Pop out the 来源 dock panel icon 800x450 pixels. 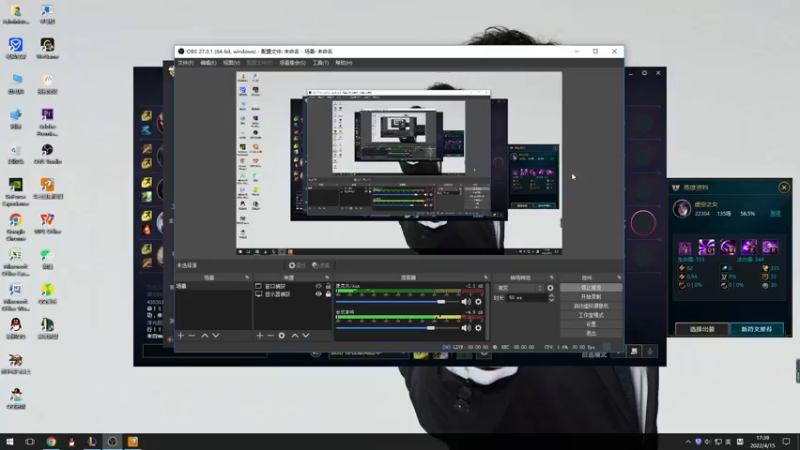pos(327,278)
